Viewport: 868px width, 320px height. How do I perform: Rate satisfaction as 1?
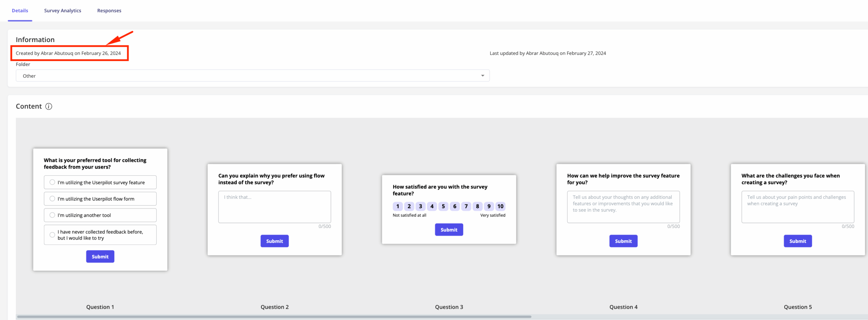[398, 206]
